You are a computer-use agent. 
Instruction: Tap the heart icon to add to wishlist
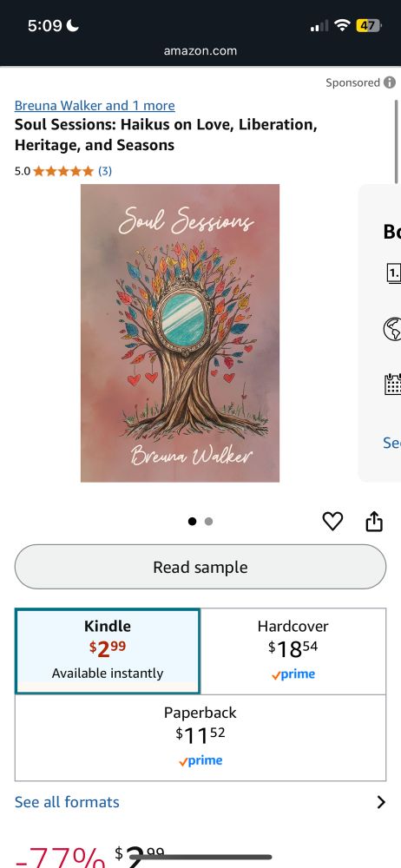click(x=332, y=522)
